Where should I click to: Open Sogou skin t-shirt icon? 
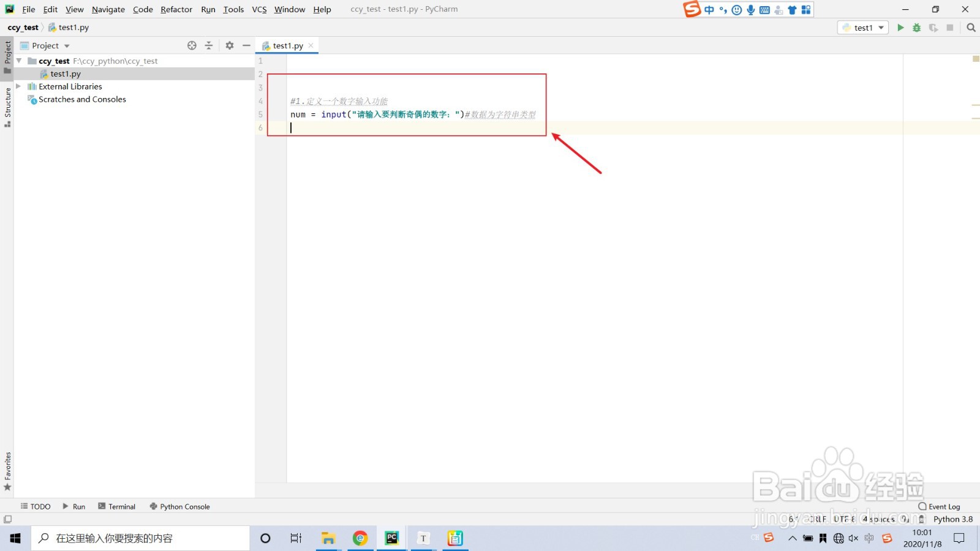pyautogui.click(x=792, y=10)
